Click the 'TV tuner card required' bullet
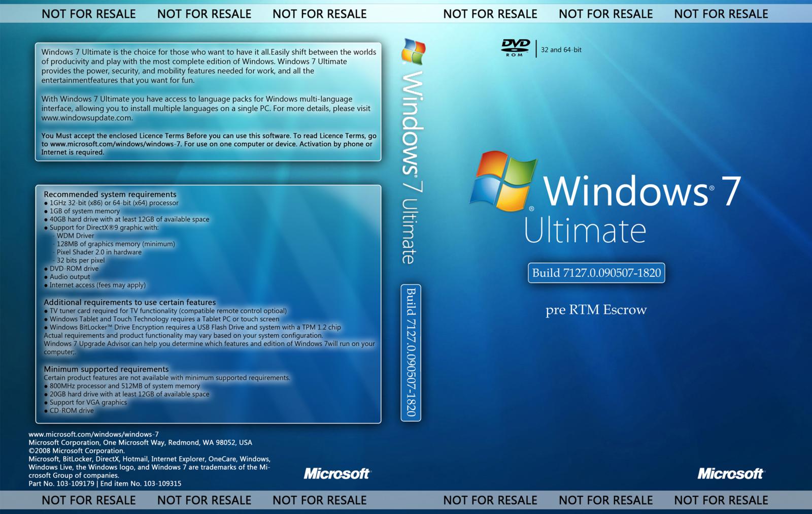Screen dimensions: 812x514 pyautogui.click(x=165, y=310)
